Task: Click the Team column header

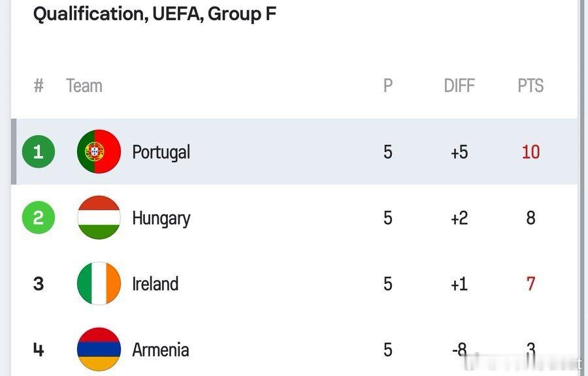Action: [84, 86]
